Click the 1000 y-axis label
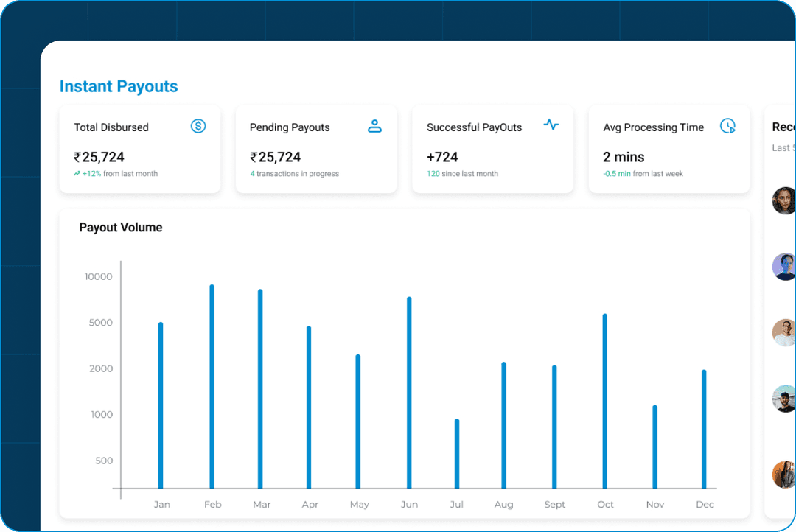 (x=102, y=415)
